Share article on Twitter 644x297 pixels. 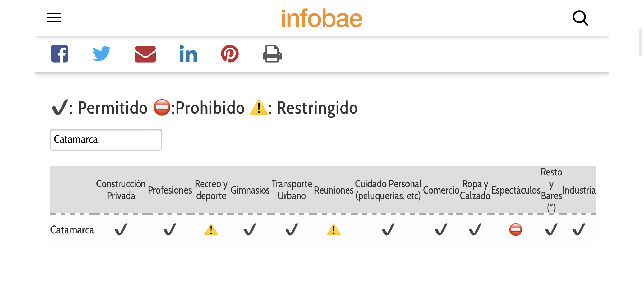coord(102,54)
